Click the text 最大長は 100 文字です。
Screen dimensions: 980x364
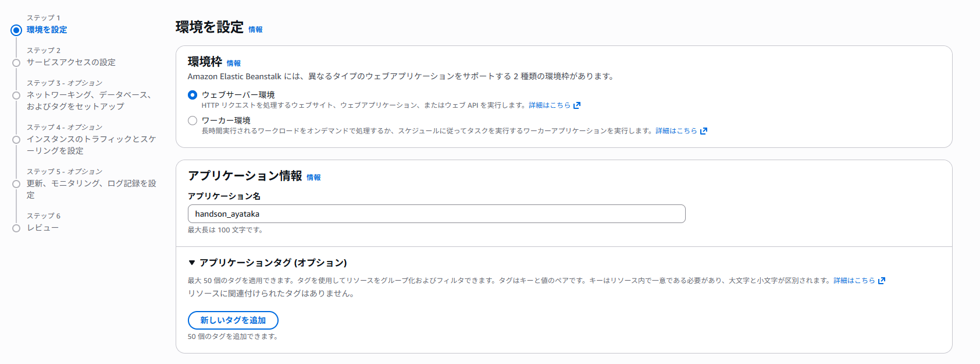coord(226,230)
